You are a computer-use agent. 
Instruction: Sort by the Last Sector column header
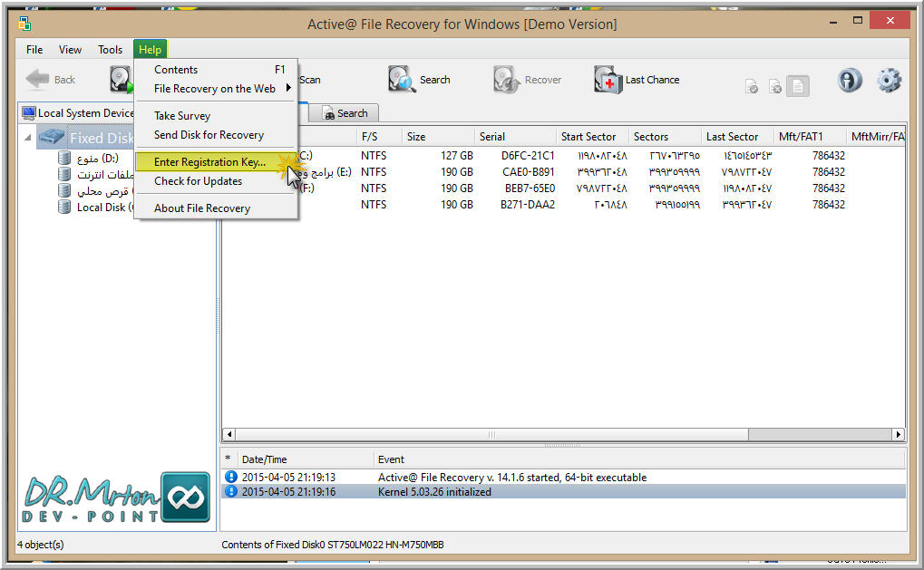point(737,137)
